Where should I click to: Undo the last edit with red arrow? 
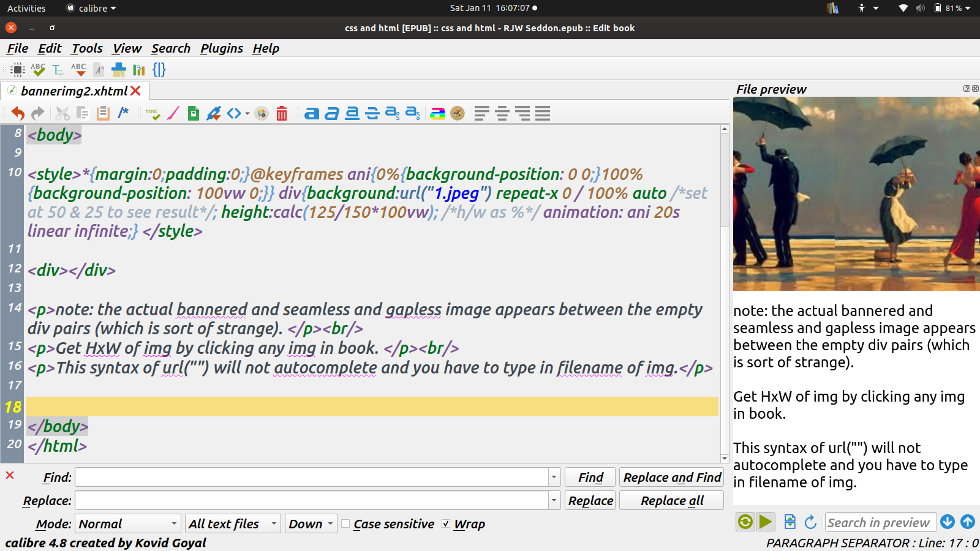tap(18, 113)
